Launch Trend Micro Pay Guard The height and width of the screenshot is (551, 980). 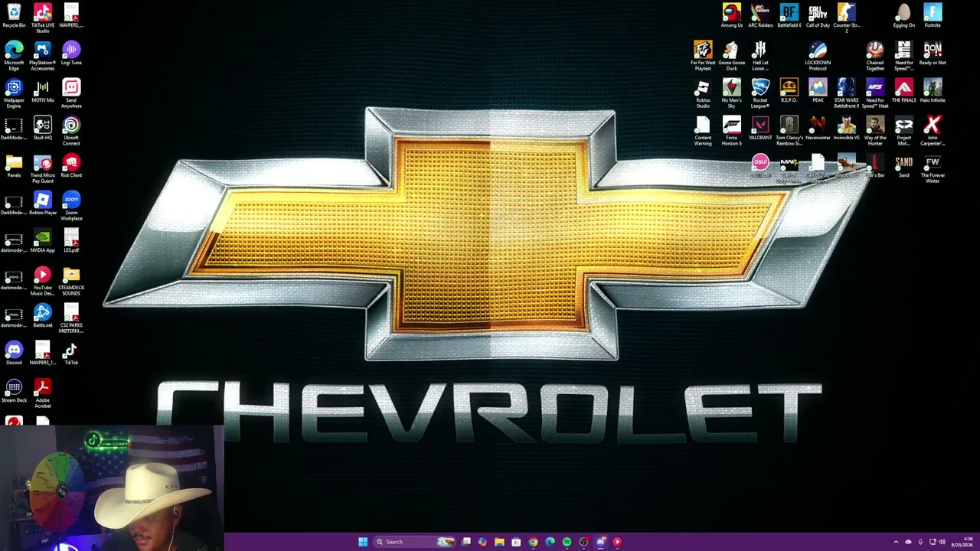[x=43, y=168]
